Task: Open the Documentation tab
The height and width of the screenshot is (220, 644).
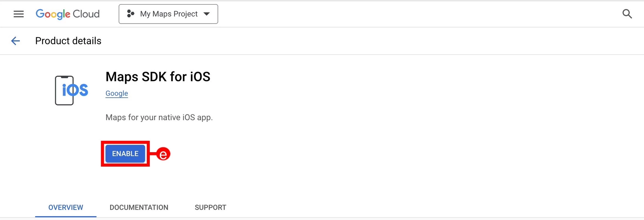Action: 139,207
